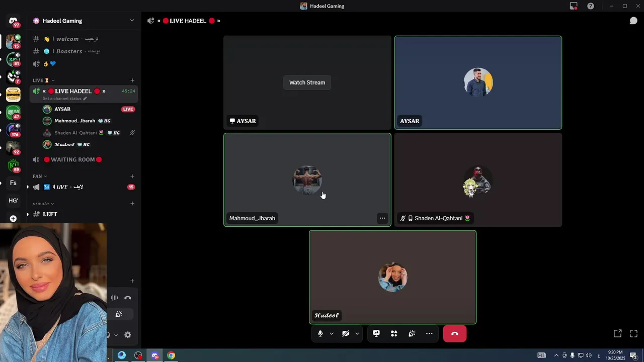
Task: Create channel in private category
Action: (132, 204)
